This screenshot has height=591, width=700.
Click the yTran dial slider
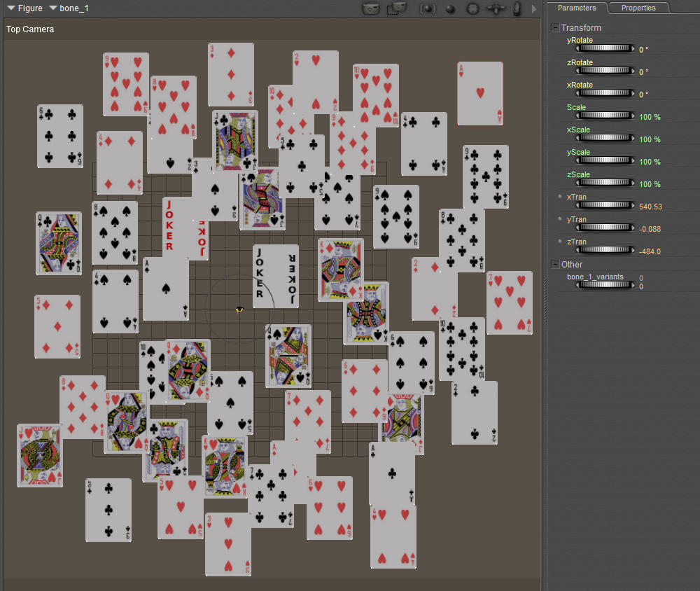coord(605,228)
